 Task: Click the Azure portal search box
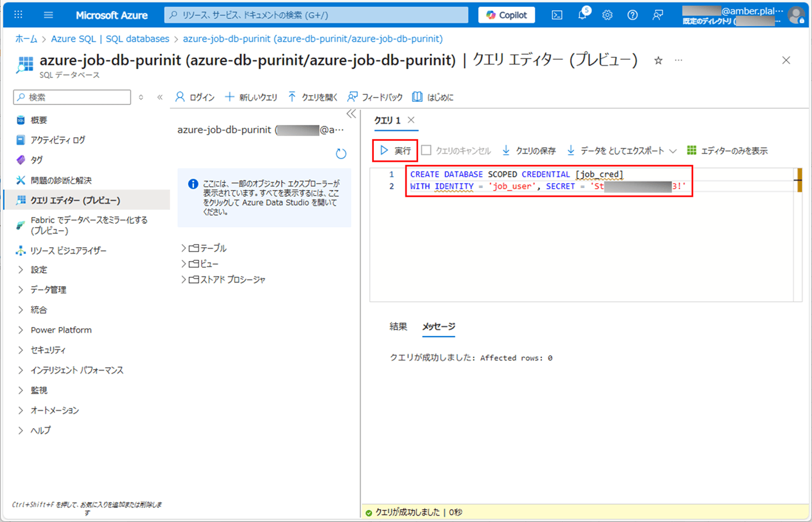(316, 15)
